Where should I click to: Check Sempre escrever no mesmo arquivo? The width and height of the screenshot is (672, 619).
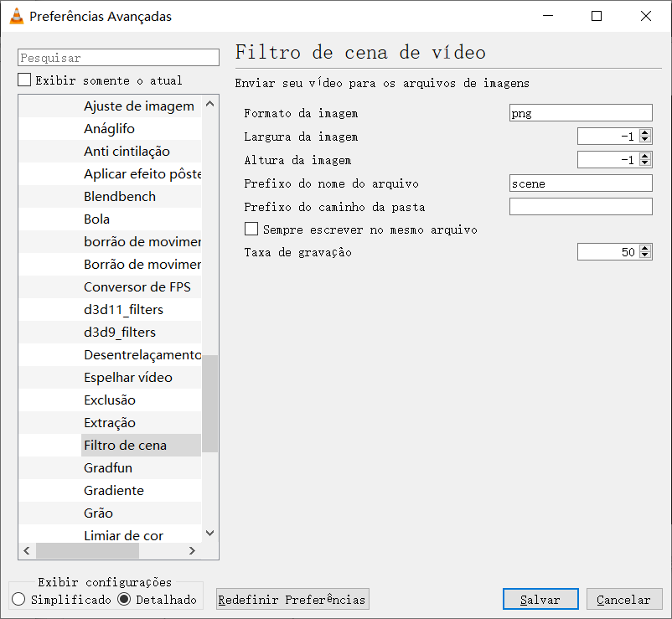pos(251,229)
